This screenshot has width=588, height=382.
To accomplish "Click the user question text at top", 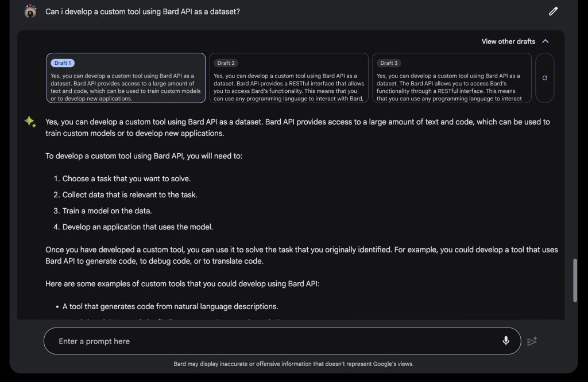I will pos(142,11).
